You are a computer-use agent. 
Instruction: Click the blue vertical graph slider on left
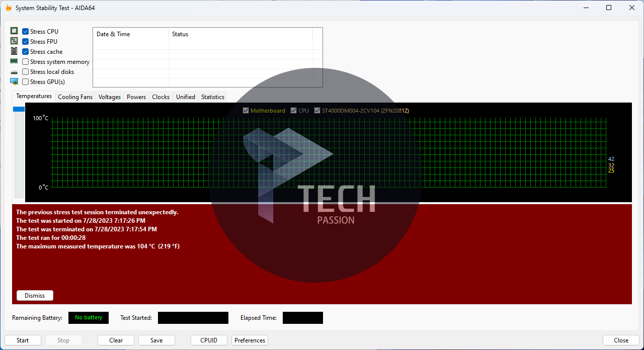[x=19, y=109]
